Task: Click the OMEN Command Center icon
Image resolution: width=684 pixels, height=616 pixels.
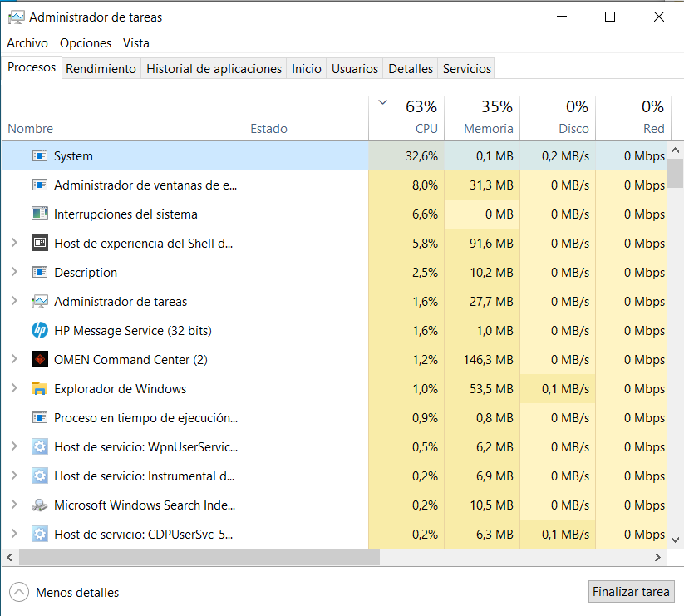Action: tap(40, 359)
